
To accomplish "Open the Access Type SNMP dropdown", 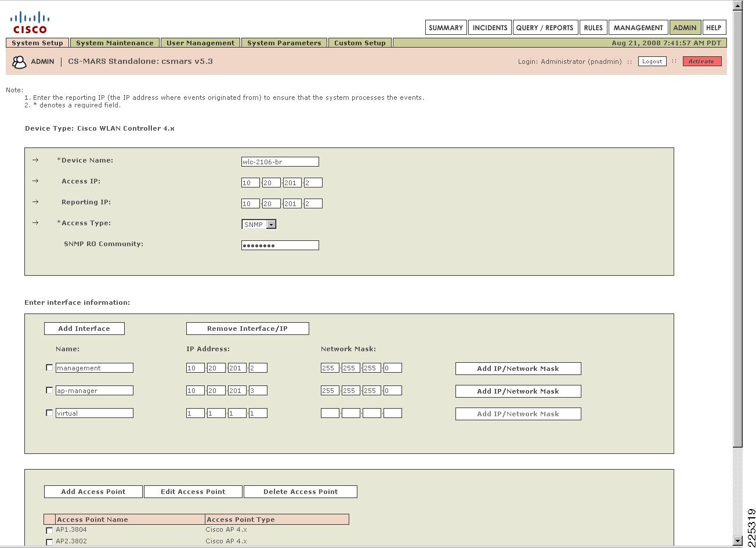I will click(x=259, y=225).
